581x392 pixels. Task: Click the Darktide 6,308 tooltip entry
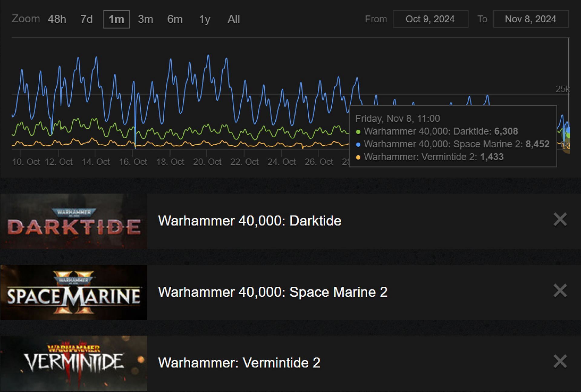point(437,131)
